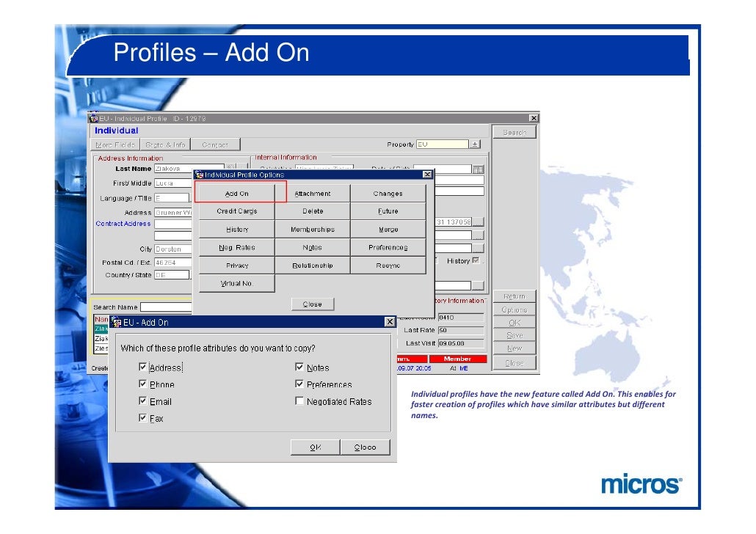Uncheck the Email attribute checkbox
Image resolution: width=756 pixels, height=534 pixels.
click(x=143, y=401)
